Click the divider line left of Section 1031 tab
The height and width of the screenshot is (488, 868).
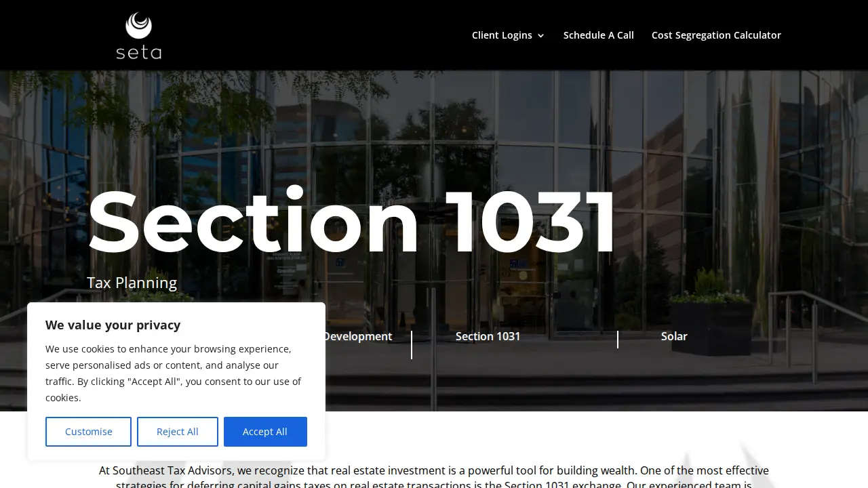(x=412, y=345)
